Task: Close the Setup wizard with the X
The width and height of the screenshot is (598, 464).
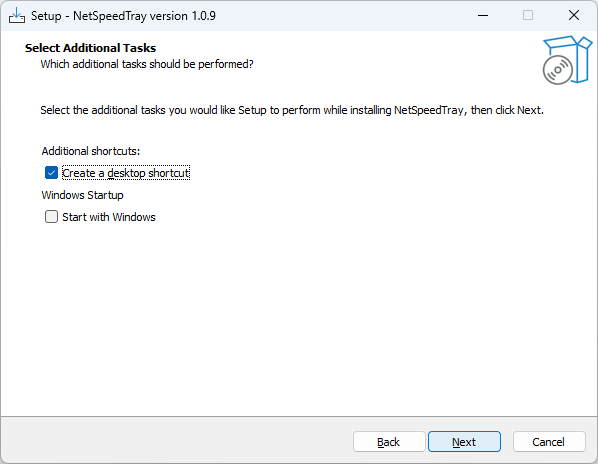Action: [x=574, y=16]
